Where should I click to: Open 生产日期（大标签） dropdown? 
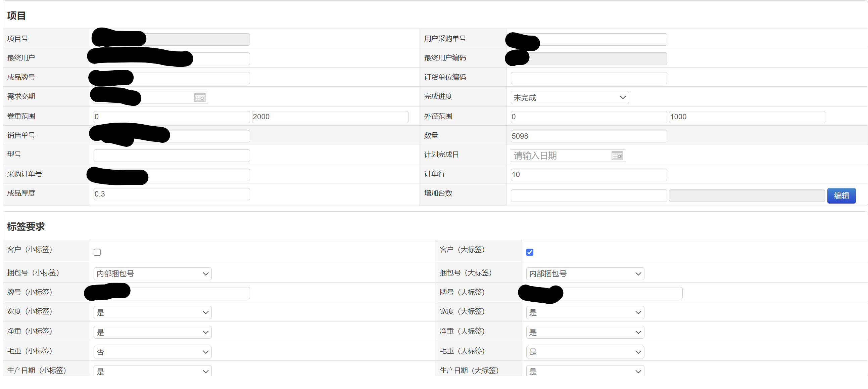pos(585,371)
